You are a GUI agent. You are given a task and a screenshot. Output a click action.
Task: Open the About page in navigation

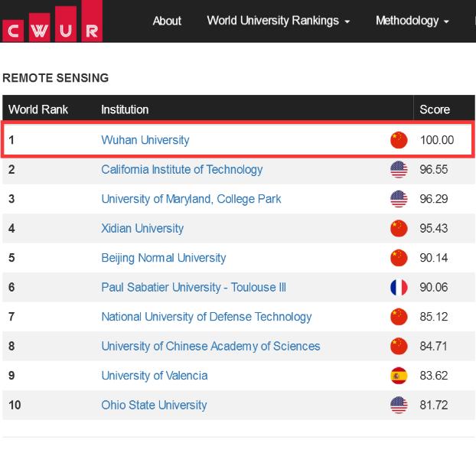(x=167, y=21)
